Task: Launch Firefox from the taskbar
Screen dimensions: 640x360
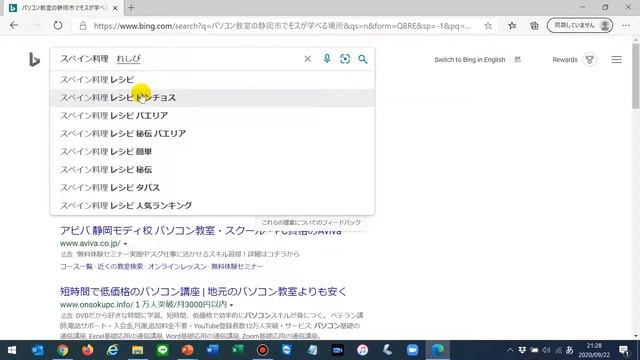Action: [x=87, y=350]
